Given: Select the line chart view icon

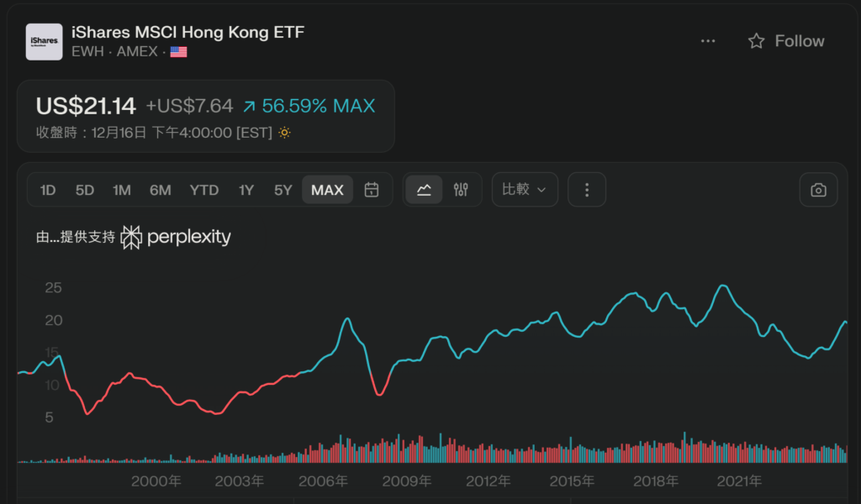Looking at the screenshot, I should tap(424, 190).
